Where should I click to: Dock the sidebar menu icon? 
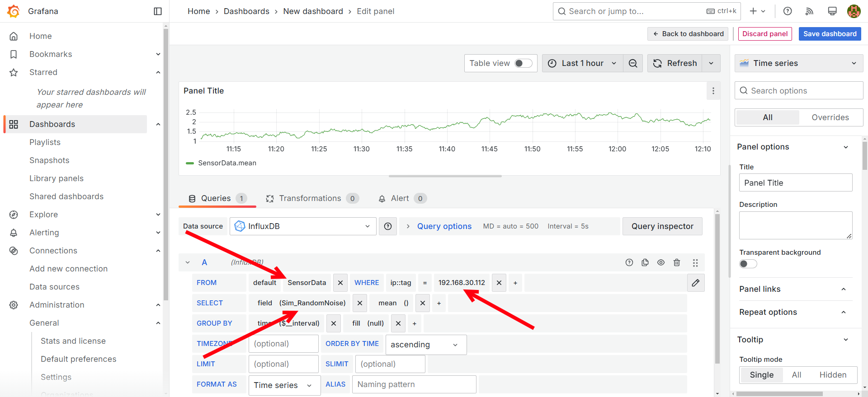[x=158, y=11]
